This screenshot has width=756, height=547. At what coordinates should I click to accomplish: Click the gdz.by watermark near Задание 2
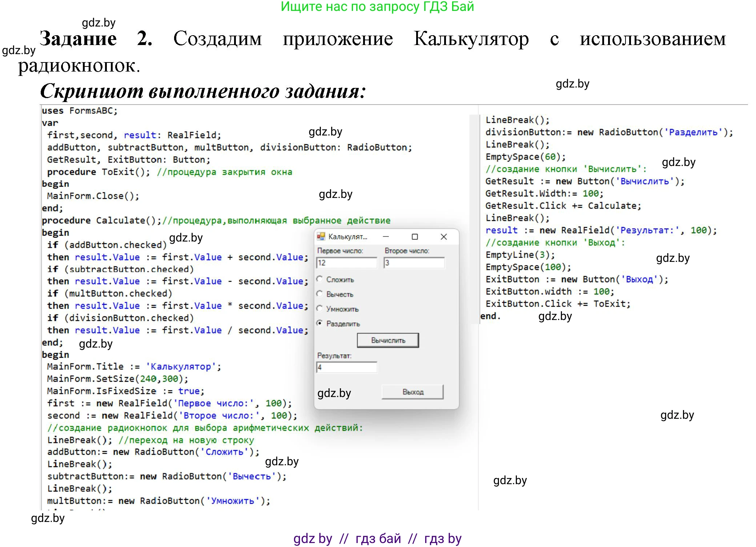click(x=99, y=23)
